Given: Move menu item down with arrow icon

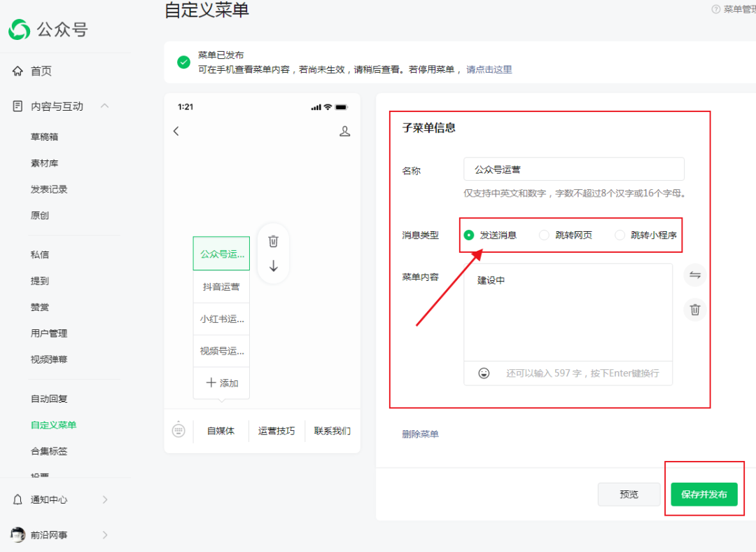Looking at the screenshot, I should (x=273, y=265).
